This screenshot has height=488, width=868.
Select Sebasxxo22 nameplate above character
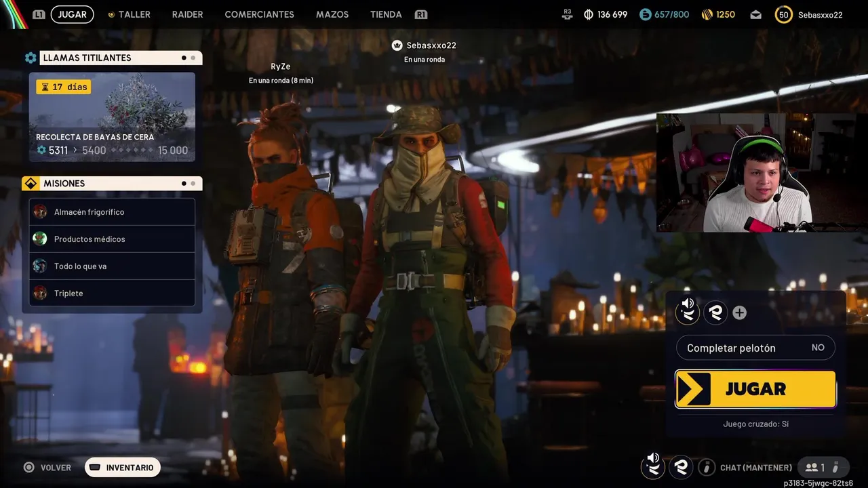pos(431,45)
